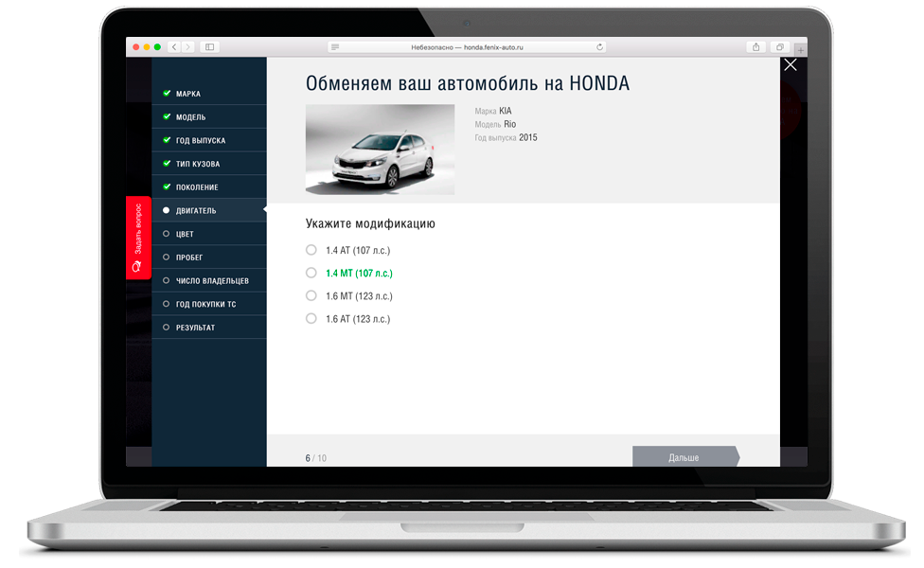This screenshot has height=568, width=924.
Task: Open the Результат step
Action: coord(209,327)
